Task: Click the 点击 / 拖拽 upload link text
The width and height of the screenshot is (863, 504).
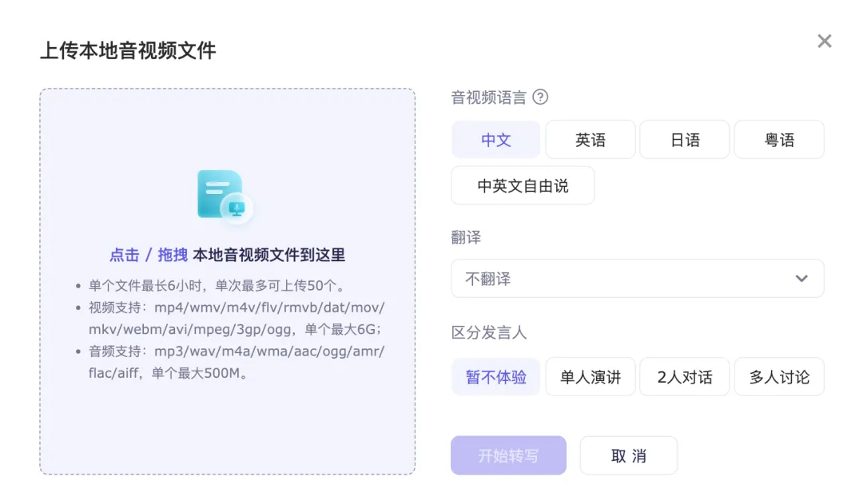Action: pos(149,255)
